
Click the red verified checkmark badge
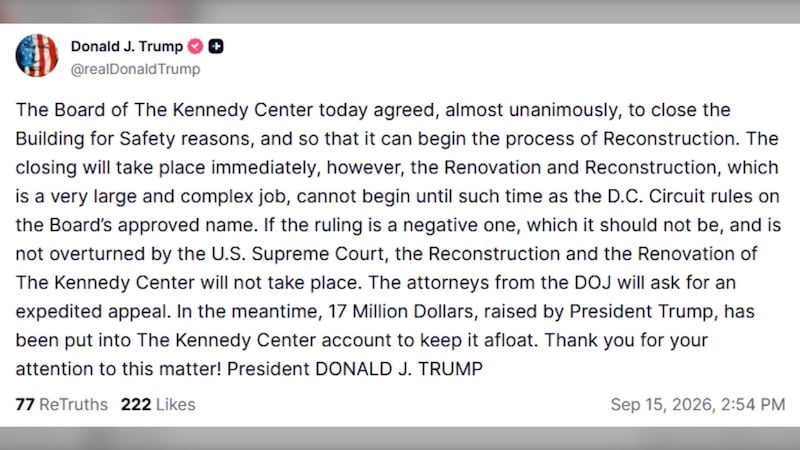[x=195, y=46]
